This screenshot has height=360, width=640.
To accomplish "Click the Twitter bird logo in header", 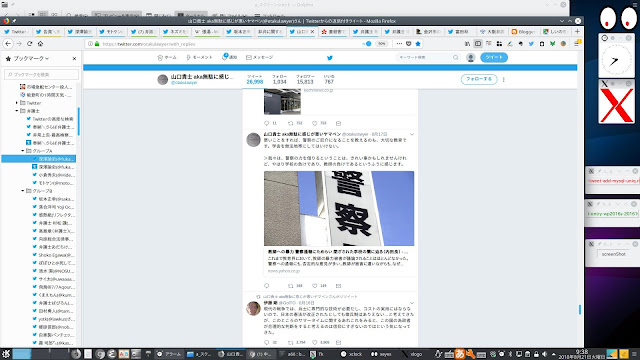I will tap(330, 58).
